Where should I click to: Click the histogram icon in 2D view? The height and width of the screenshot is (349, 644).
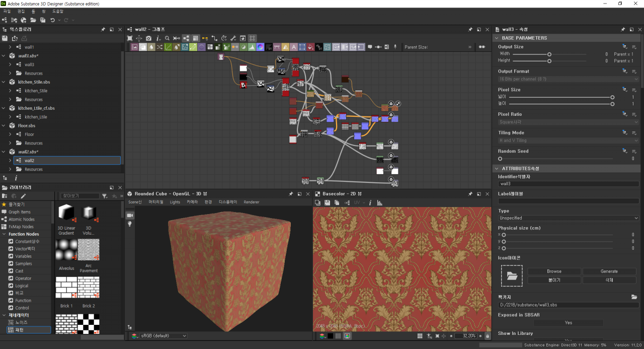pos(379,202)
